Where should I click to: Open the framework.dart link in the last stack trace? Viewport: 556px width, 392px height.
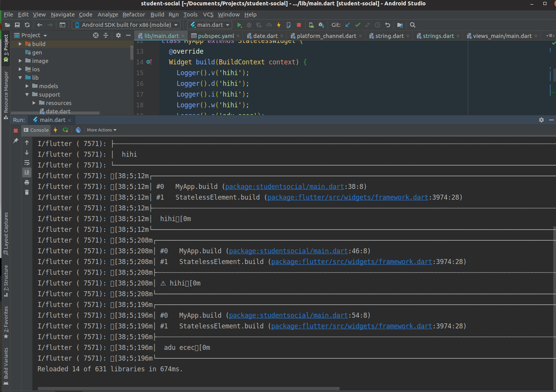351,326
